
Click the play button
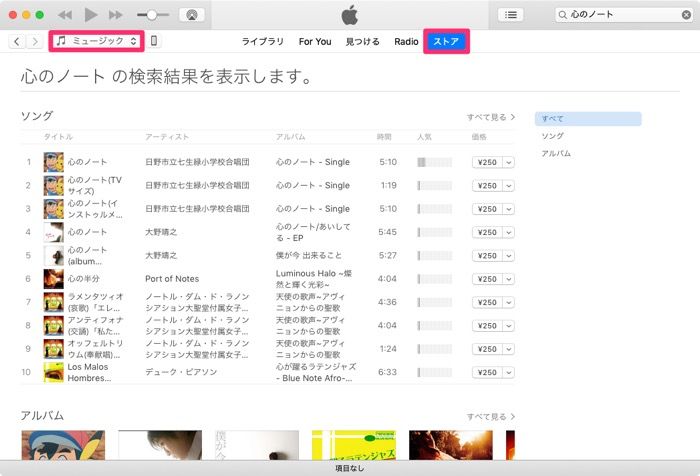pyautogui.click(x=91, y=15)
